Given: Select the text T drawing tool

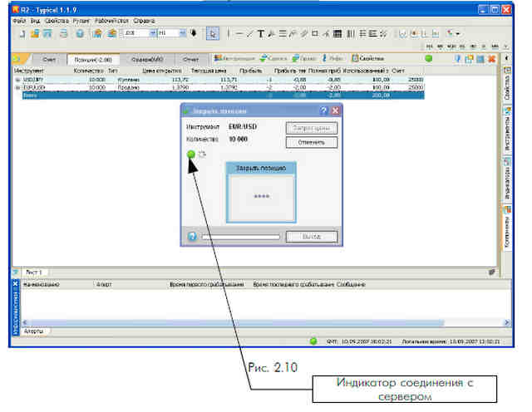Looking at the screenshot, I should 260,33.
